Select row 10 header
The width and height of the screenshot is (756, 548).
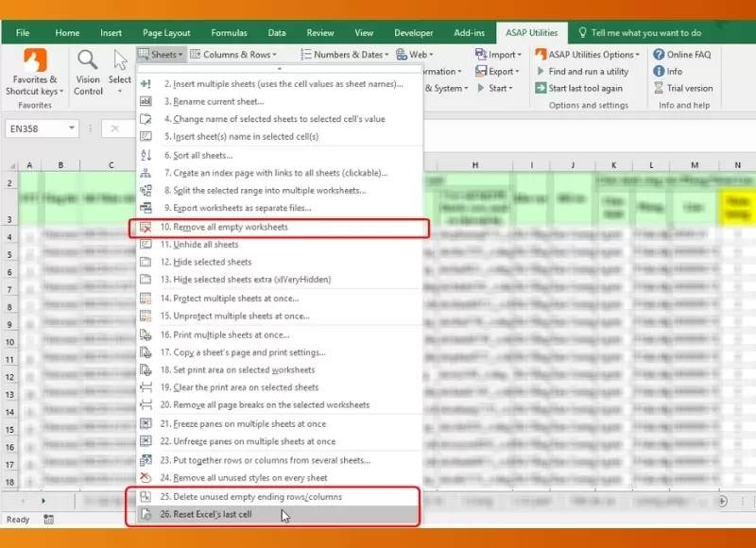click(x=9, y=342)
